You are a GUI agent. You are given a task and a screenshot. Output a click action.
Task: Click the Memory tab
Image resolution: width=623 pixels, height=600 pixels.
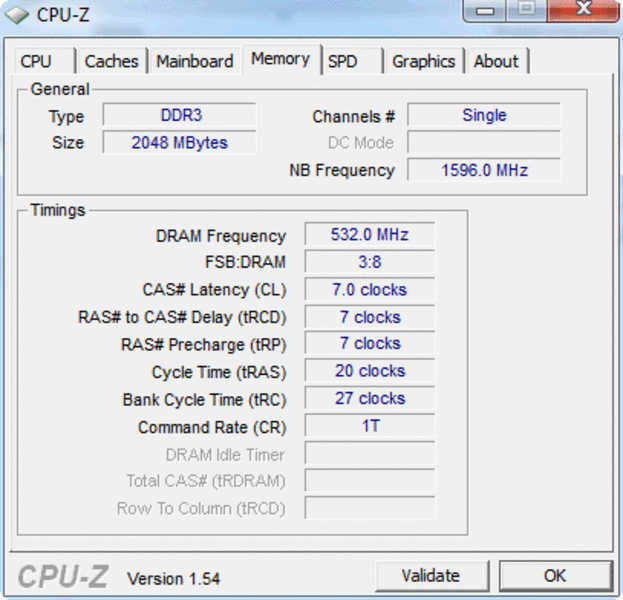tap(281, 59)
